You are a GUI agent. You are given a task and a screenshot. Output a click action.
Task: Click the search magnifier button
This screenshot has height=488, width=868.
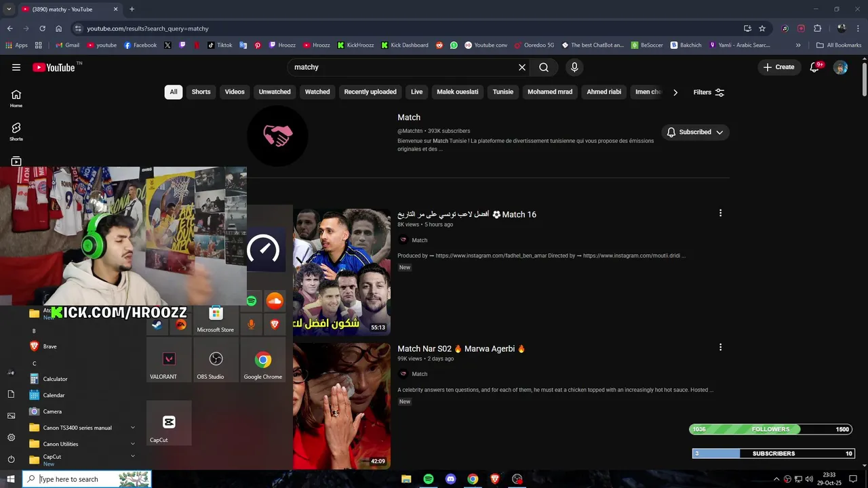click(544, 67)
